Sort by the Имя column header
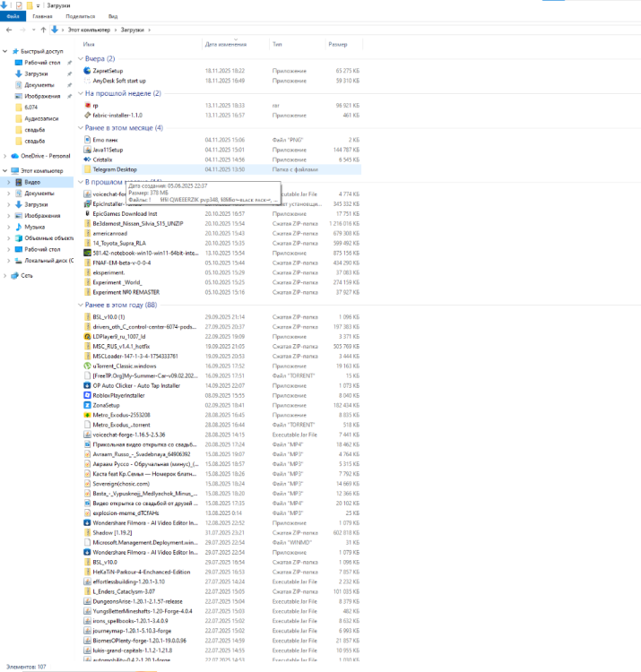 [x=89, y=44]
